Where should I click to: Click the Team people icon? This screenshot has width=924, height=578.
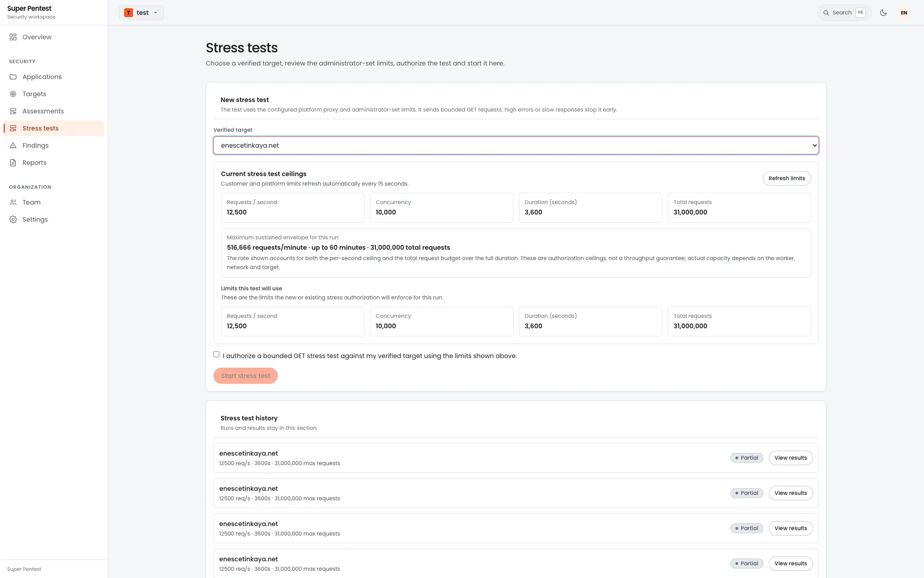[x=13, y=202]
